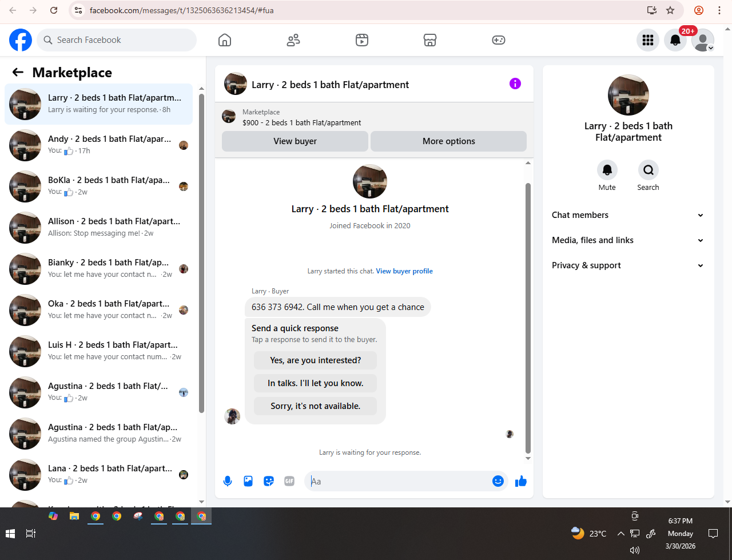Send quick reply 'Yes, are you interested?'
Viewport: 732px width, 560px height.
[x=316, y=360]
